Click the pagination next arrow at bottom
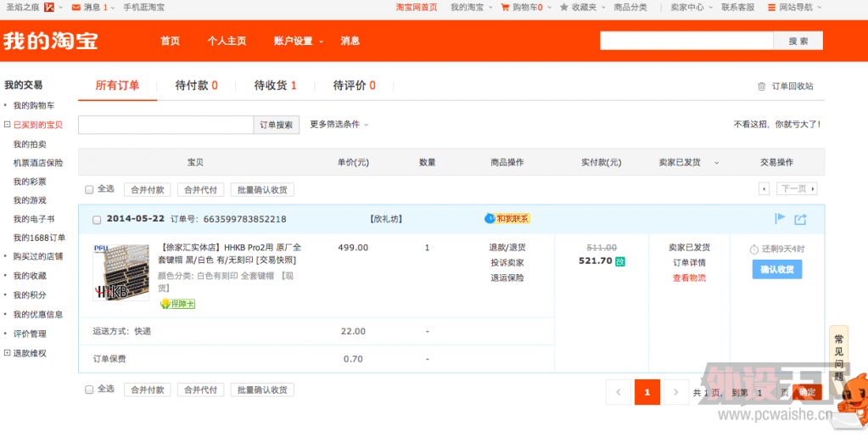This screenshot has width=868, height=443. (676, 393)
